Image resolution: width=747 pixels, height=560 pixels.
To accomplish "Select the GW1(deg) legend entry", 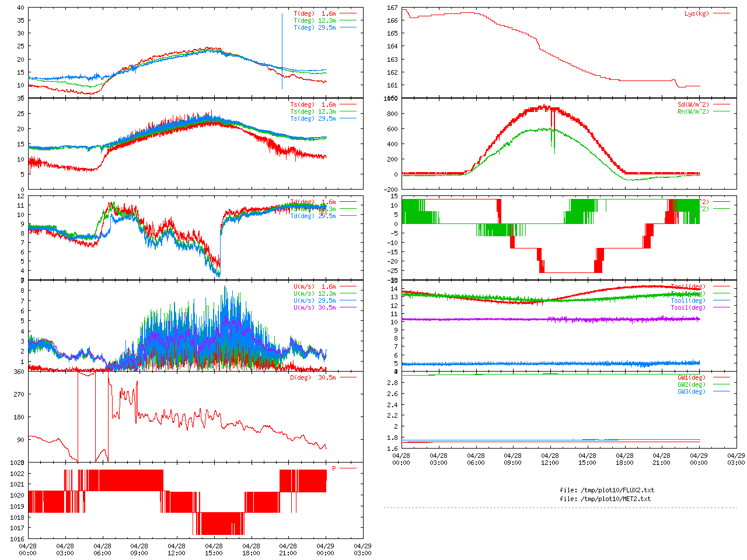I will (x=692, y=377).
